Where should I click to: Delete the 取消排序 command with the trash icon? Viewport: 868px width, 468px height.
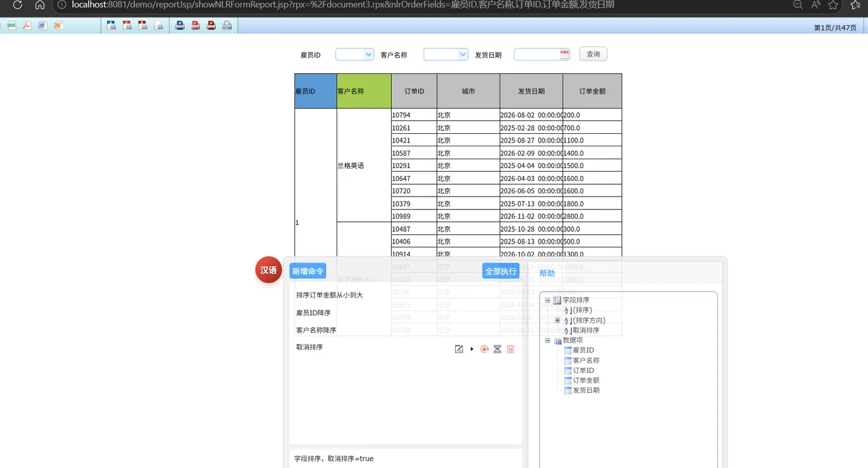point(511,349)
